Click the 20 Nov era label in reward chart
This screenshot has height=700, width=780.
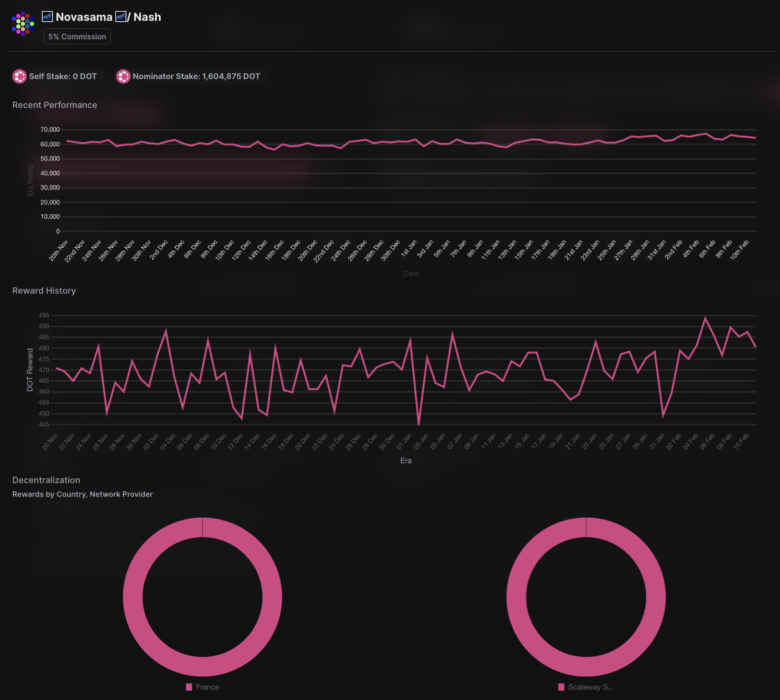pyautogui.click(x=50, y=441)
